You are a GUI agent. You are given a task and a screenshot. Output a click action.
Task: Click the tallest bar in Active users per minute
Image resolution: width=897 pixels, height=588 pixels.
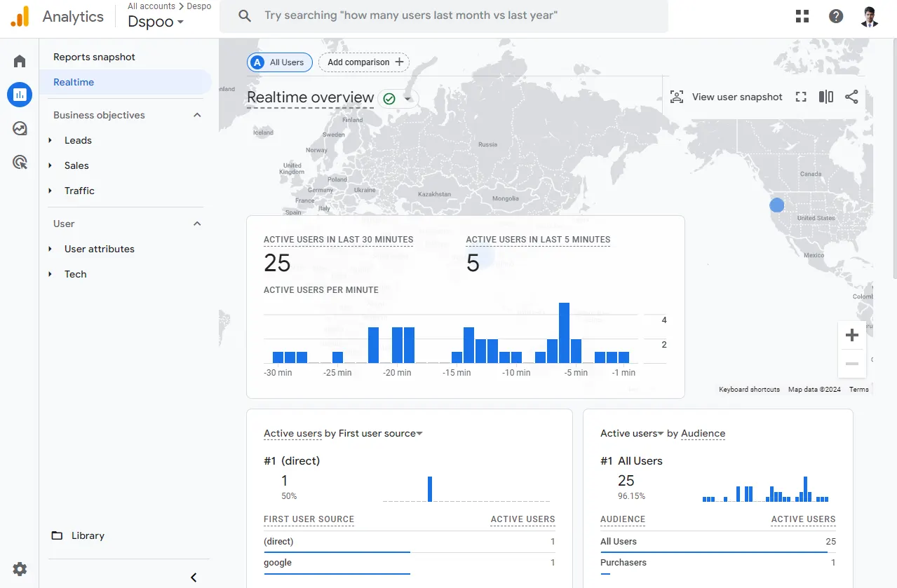click(564, 333)
